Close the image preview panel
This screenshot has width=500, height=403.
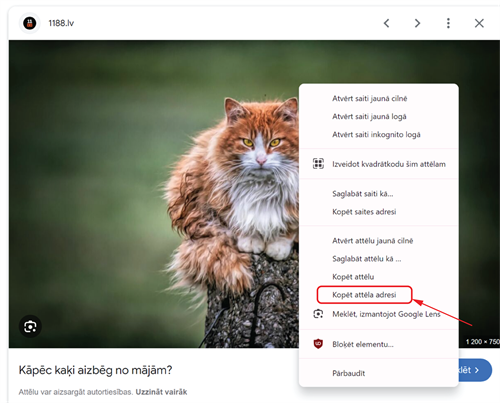point(479,23)
